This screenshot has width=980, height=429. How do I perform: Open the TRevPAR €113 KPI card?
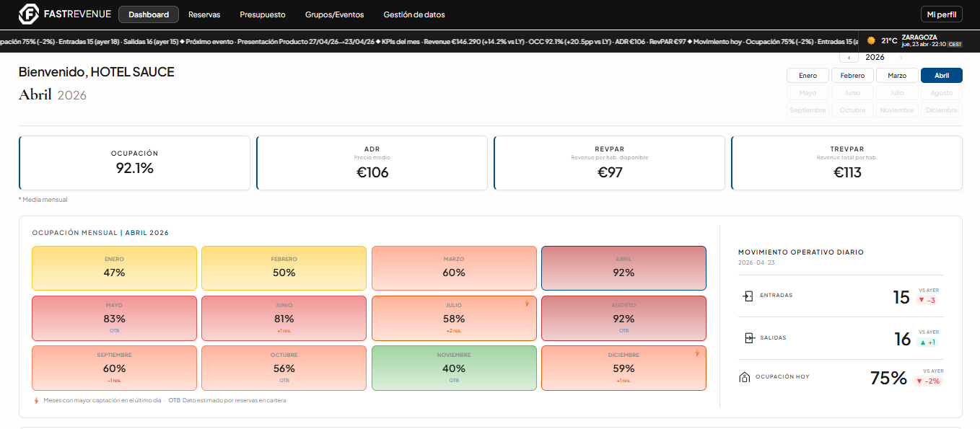point(846,163)
